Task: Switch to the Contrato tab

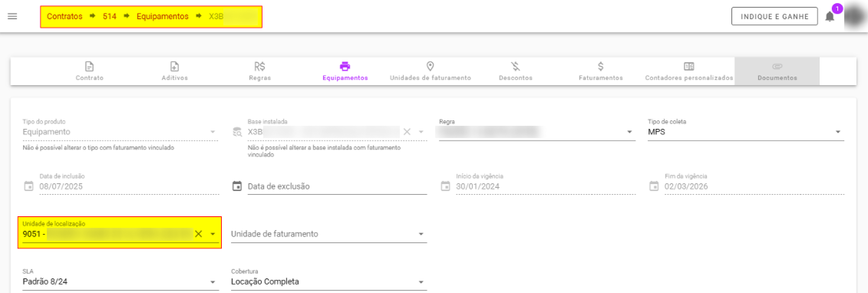Action: coord(89,71)
